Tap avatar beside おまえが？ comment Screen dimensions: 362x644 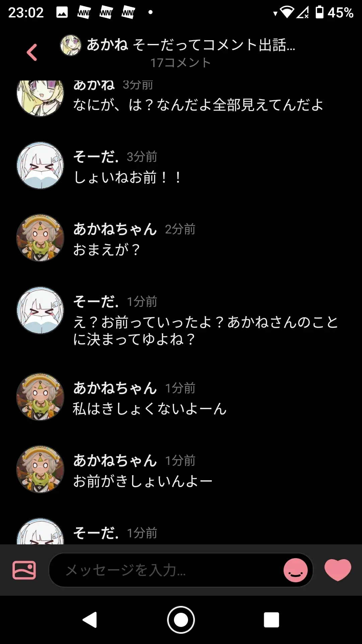tap(40, 238)
